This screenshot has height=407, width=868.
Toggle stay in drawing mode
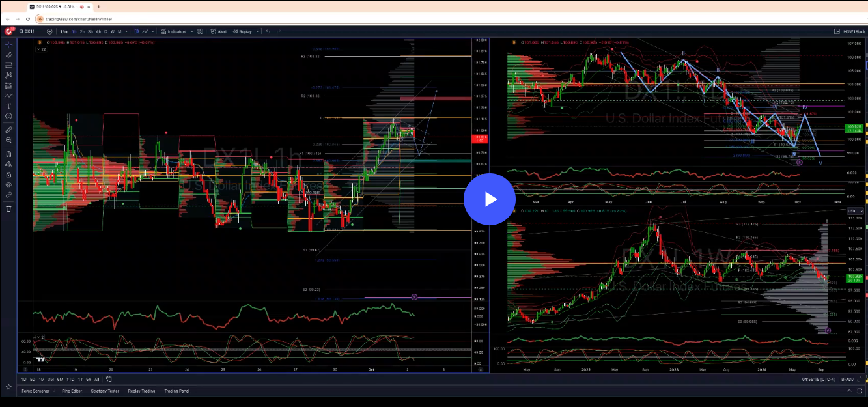tap(8, 164)
